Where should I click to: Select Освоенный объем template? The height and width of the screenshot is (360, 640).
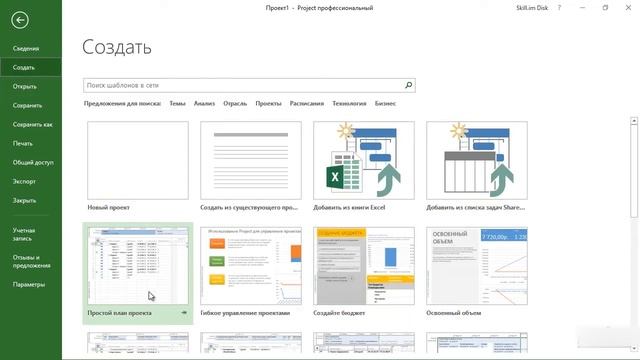(x=477, y=266)
